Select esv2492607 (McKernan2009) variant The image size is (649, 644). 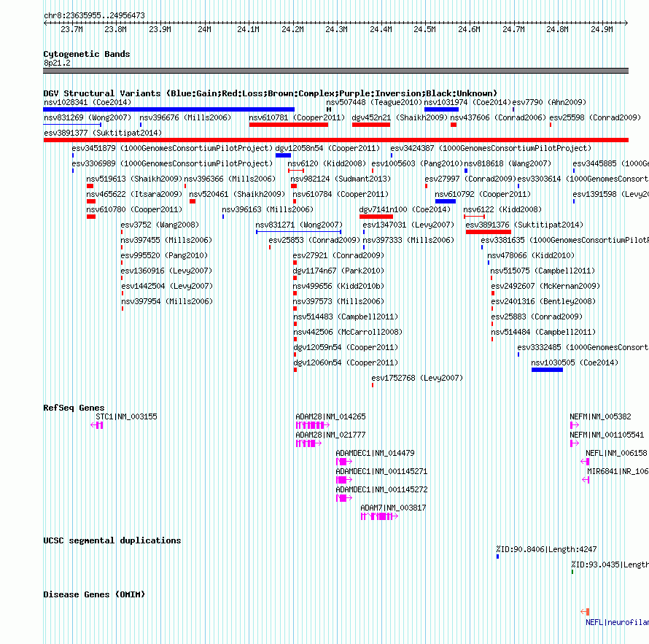point(545,286)
